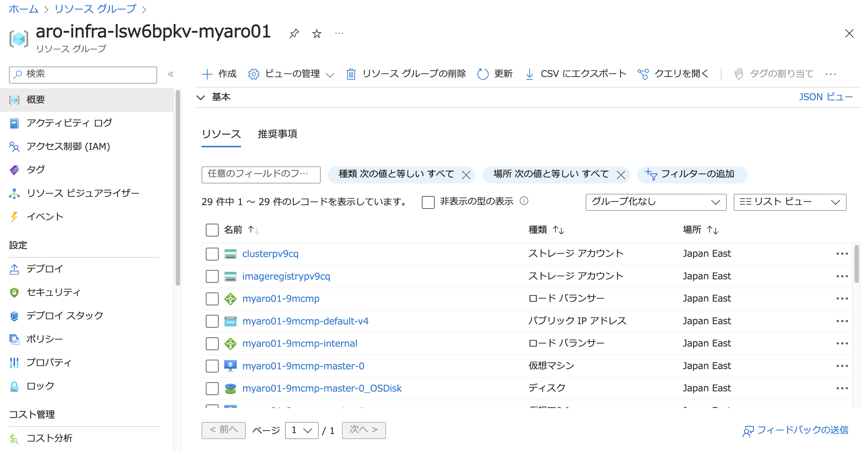Open the グループ化なし grouping dropdown

click(x=656, y=202)
